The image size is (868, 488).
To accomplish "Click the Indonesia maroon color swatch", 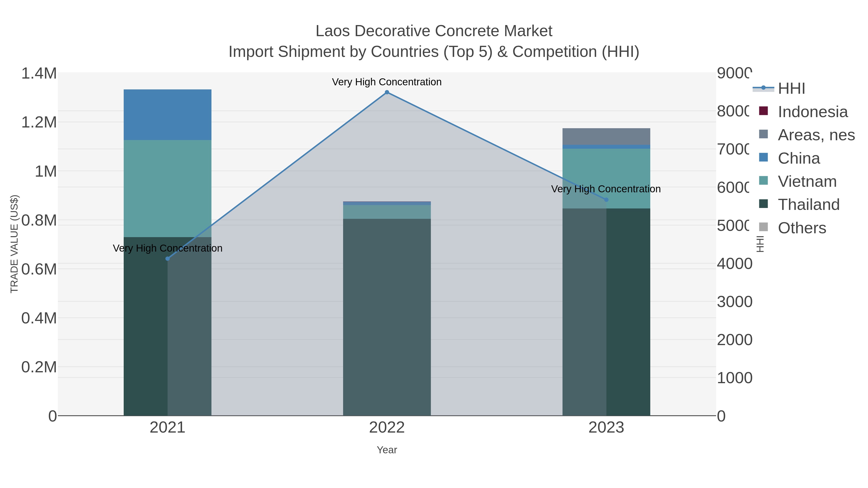I will [764, 111].
